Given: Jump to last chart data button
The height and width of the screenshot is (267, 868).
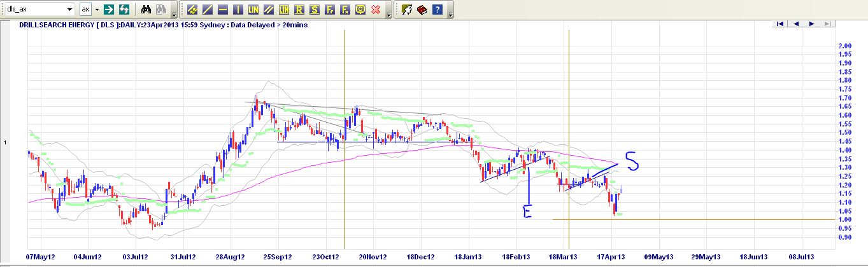Looking at the screenshot, I should click(x=827, y=24).
